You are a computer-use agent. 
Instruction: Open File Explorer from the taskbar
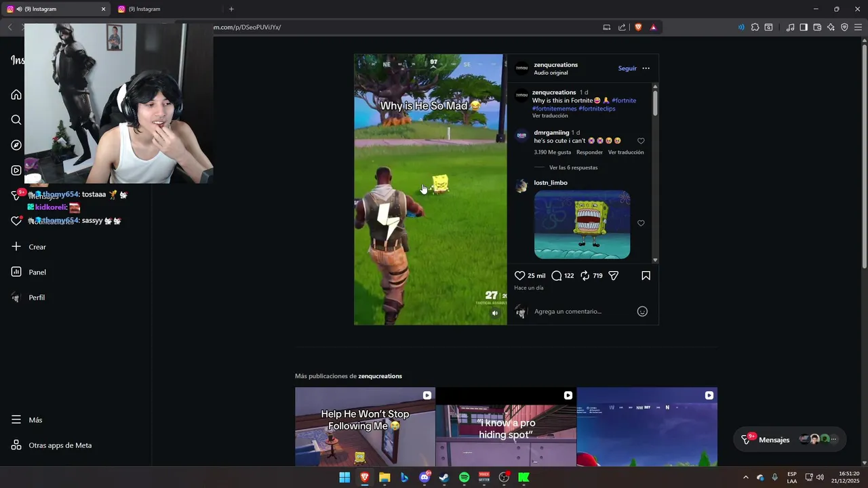pyautogui.click(x=384, y=477)
